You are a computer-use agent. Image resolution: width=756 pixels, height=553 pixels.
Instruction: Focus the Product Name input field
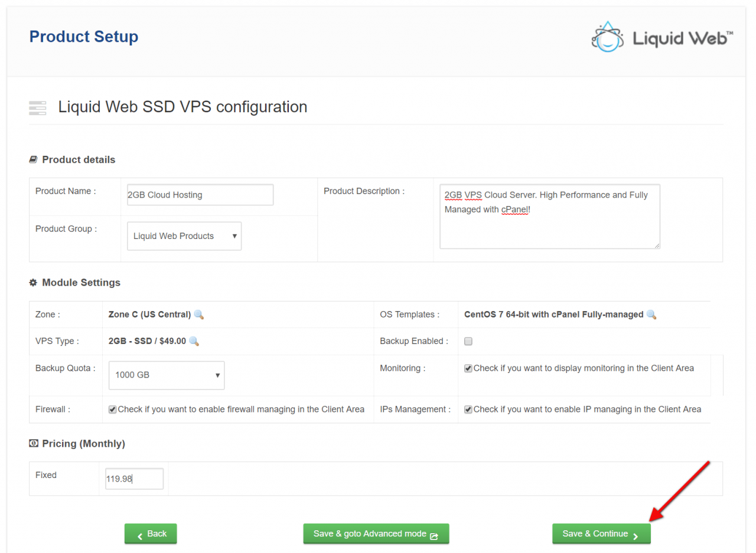click(x=200, y=195)
